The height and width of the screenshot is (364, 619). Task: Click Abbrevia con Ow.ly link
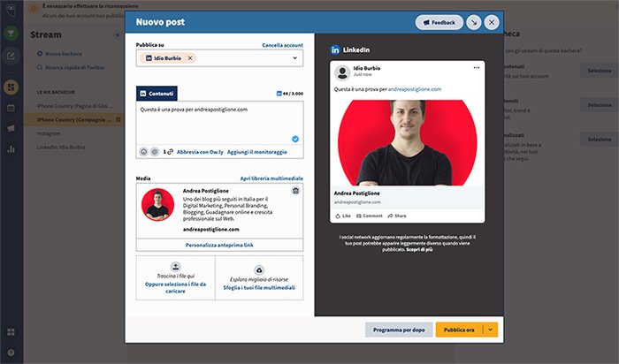pyautogui.click(x=200, y=152)
